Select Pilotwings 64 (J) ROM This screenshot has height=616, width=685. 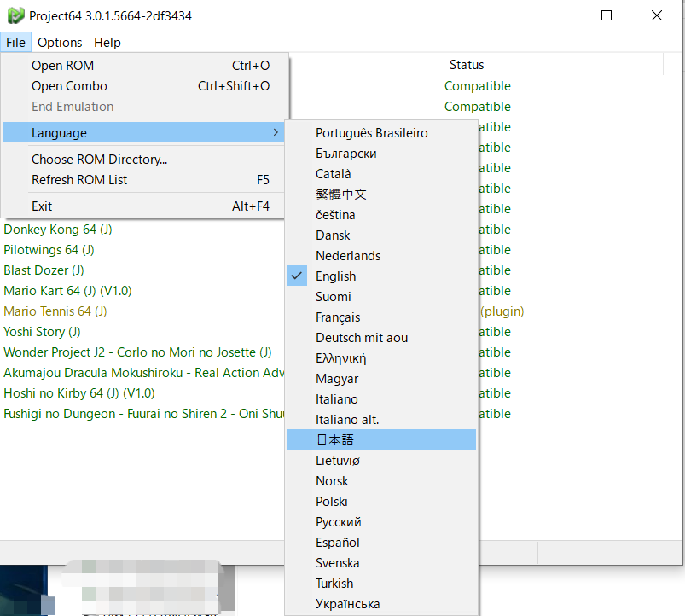point(49,250)
